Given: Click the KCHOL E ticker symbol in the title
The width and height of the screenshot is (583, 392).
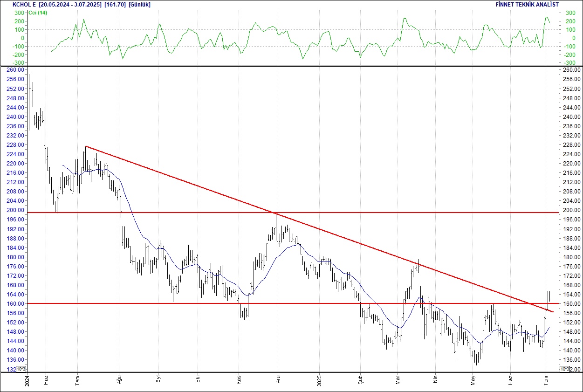Looking at the screenshot, I should (x=24, y=5).
